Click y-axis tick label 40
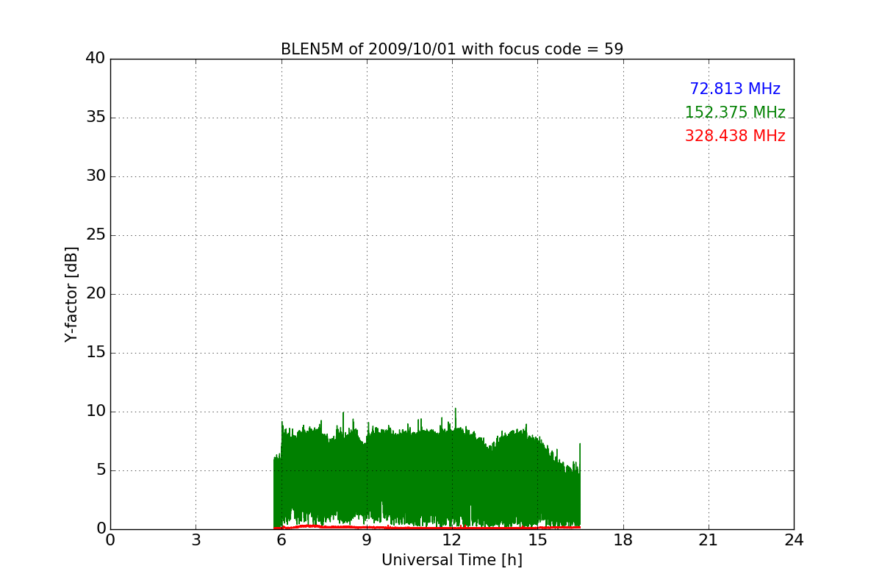 pos(96,59)
